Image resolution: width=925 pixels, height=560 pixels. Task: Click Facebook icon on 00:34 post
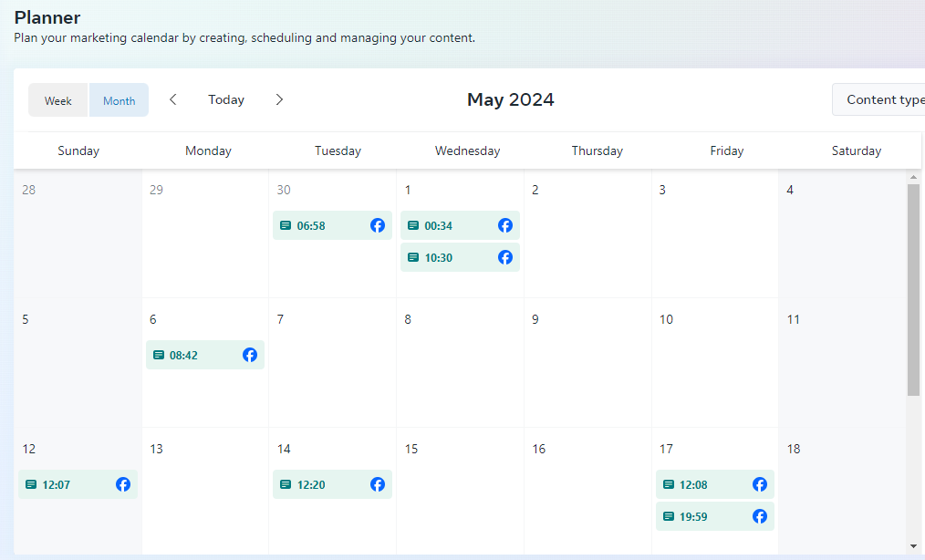[x=505, y=225]
